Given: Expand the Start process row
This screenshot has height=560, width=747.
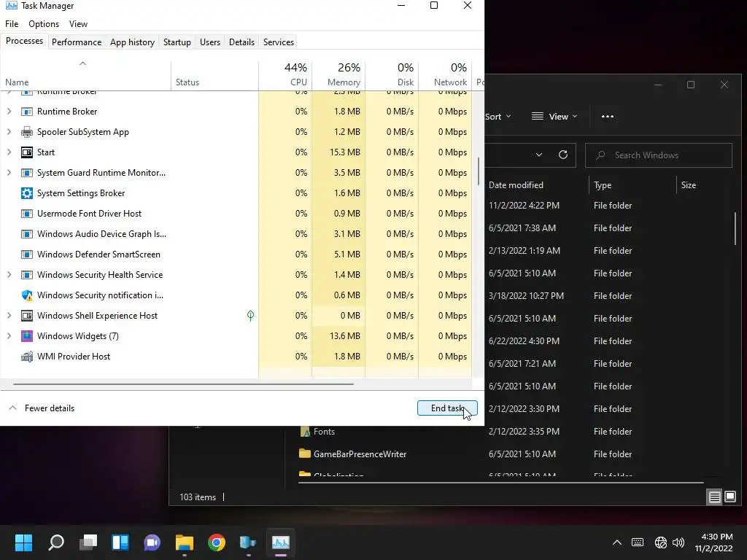Looking at the screenshot, I should point(9,152).
